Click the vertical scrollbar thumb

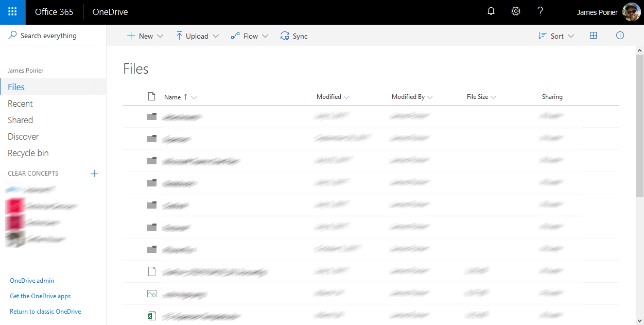639,125
